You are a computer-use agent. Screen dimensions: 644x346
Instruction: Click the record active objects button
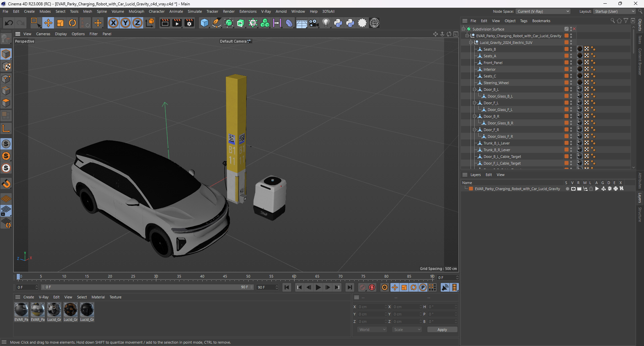pyautogui.click(x=363, y=287)
